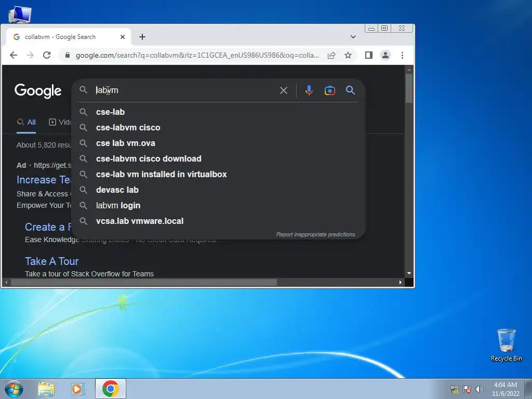Share this page from address bar
The width and height of the screenshot is (532, 399).
click(331, 55)
